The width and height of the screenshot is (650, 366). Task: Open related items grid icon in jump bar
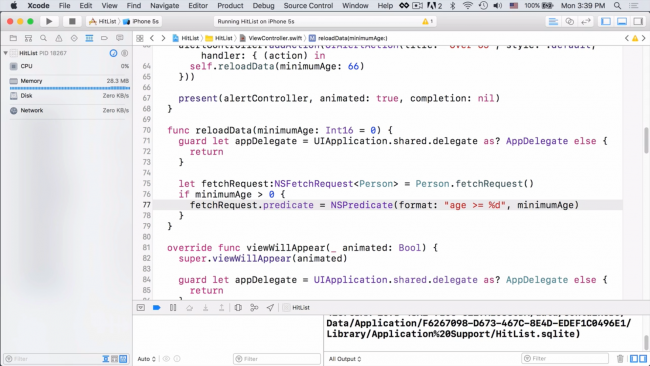140,38
